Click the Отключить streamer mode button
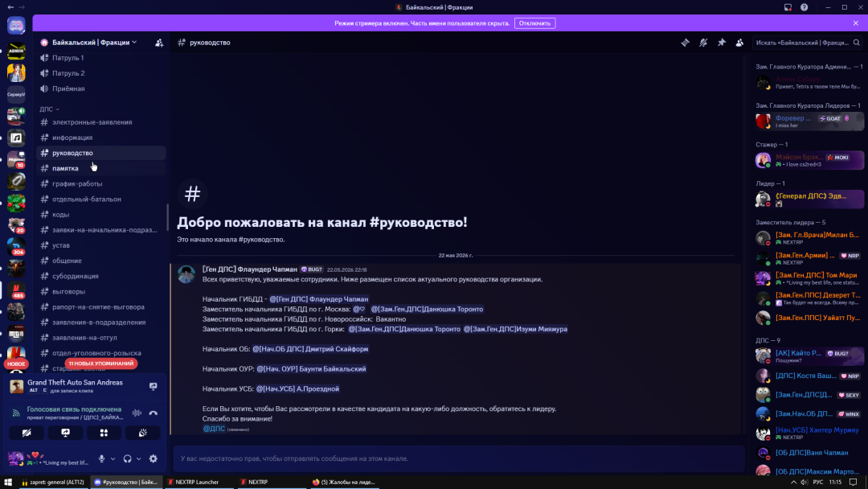Image resolution: width=868 pixels, height=489 pixels. tap(534, 23)
